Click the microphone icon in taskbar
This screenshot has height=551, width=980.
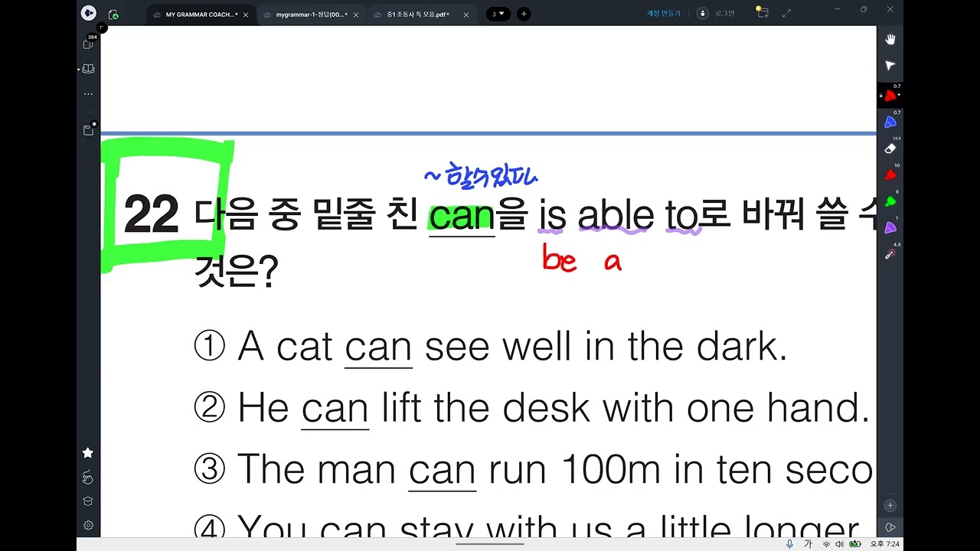(789, 544)
